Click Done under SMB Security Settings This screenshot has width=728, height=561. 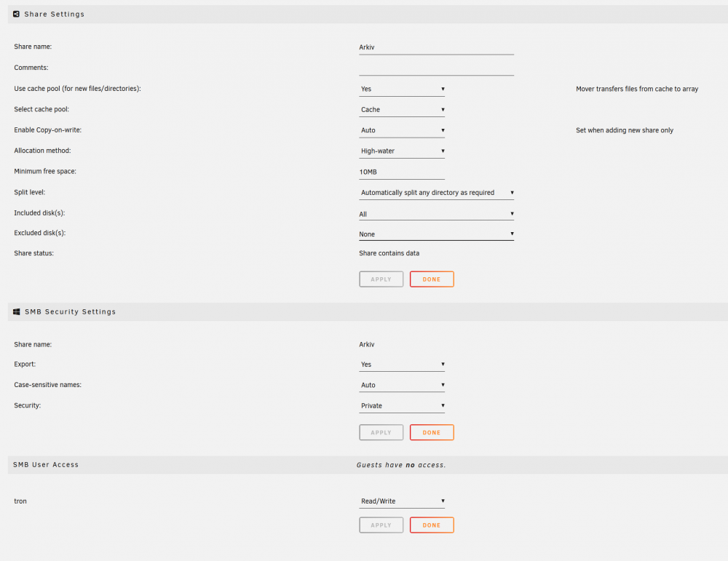pos(431,432)
